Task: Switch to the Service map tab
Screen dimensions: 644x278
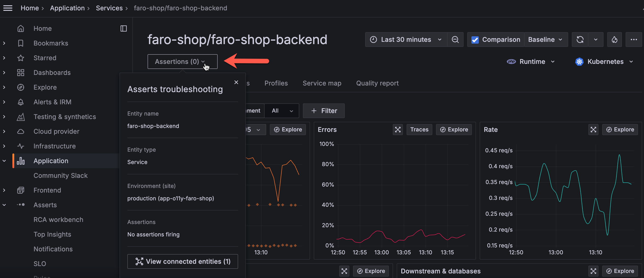Action: pos(322,83)
